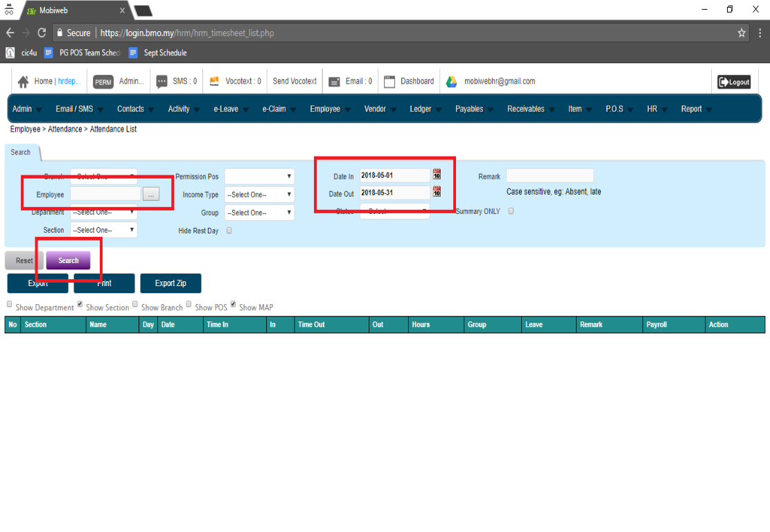Open the Date Out calendar picker icon
The height and width of the screenshot is (532, 770).
[x=437, y=191]
